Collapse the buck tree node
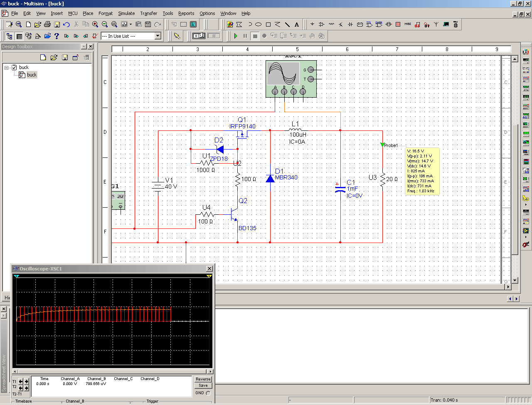Screen dimensions: 532x405 pos(6,67)
